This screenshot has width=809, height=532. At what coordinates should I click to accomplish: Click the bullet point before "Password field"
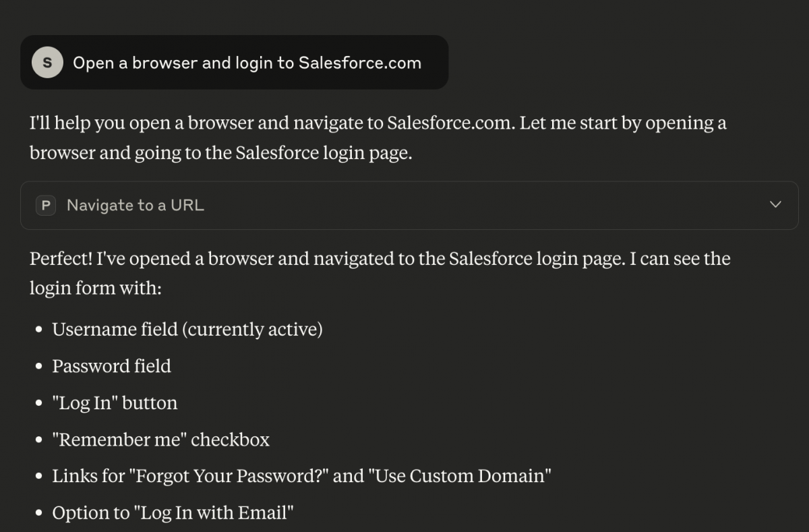click(x=39, y=367)
